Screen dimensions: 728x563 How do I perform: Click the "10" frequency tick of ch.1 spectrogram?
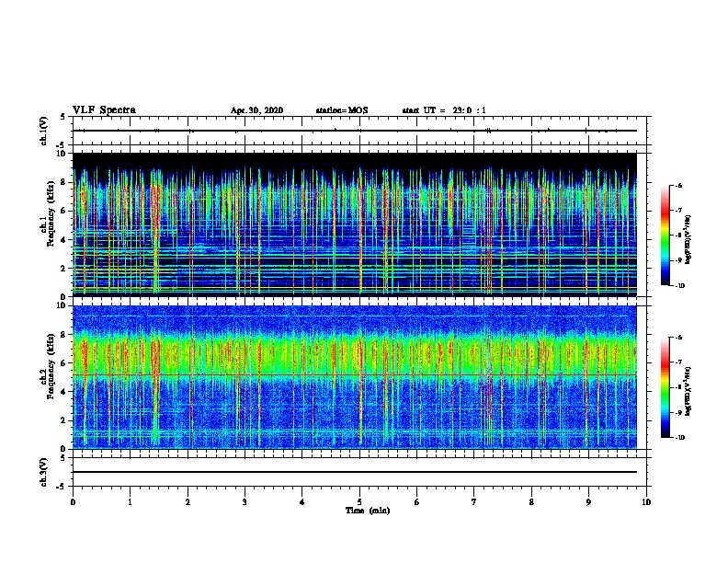pos(61,154)
